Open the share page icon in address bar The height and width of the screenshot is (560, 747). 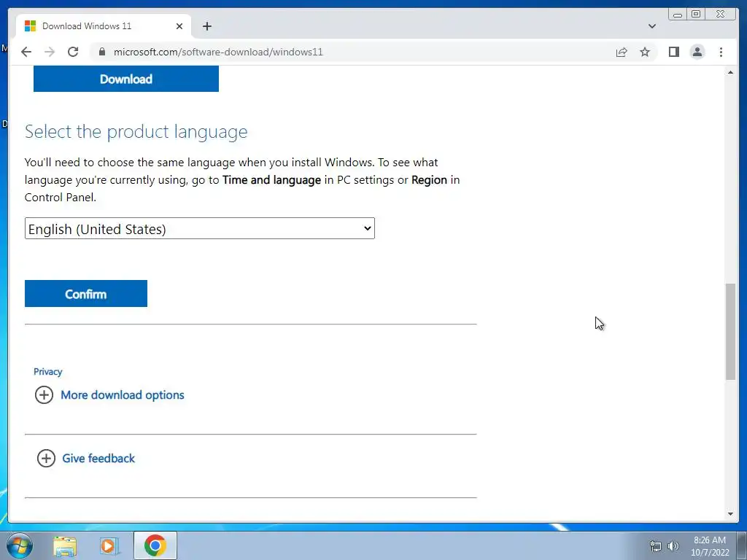[x=622, y=52]
